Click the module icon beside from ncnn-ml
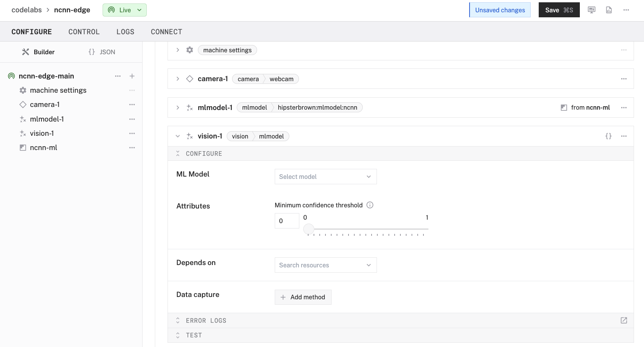 tap(564, 108)
